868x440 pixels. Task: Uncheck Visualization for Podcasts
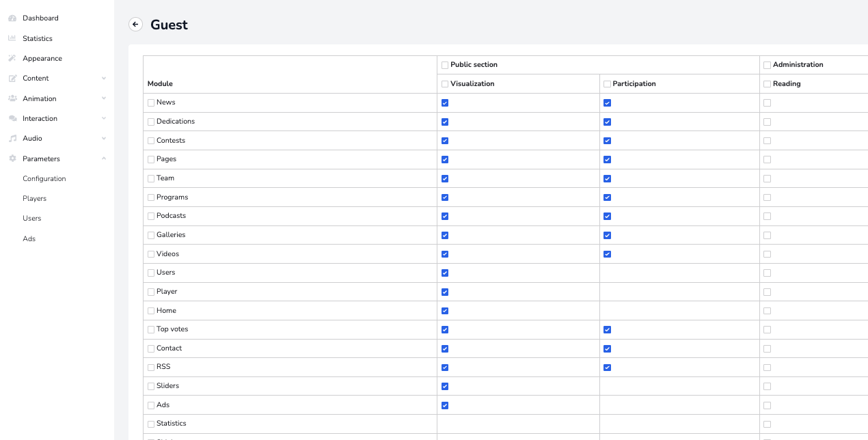tap(445, 217)
